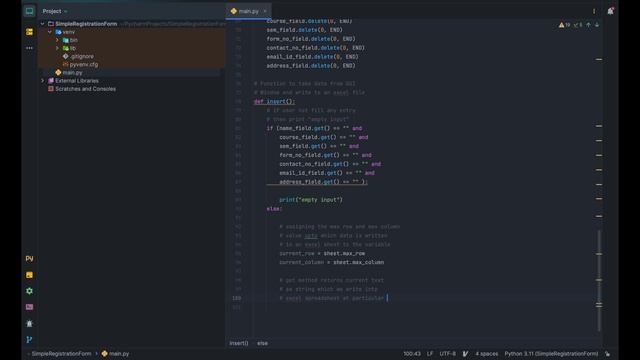This screenshot has width=640, height=360.
Task: Click the if (name_field.get() == "" line
Action: (314, 129)
